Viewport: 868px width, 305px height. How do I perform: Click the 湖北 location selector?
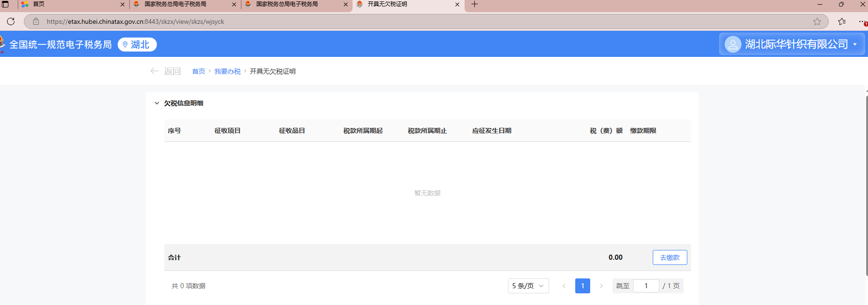(x=137, y=44)
